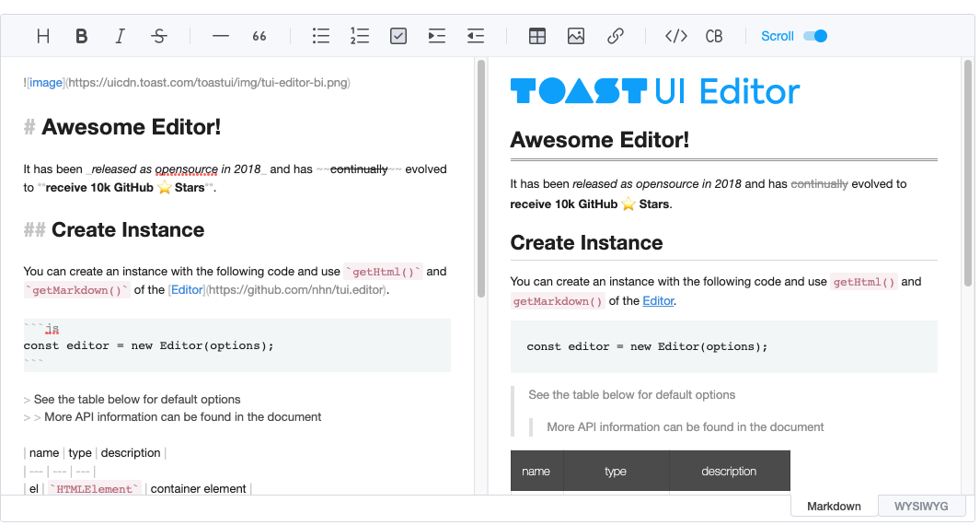Click the preview pane vertical scrollbar
Screen dimensions: 980x525
(x=968, y=172)
